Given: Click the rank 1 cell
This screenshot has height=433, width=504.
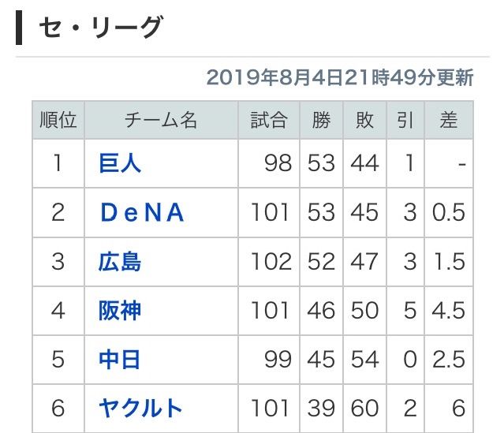Looking at the screenshot, I should [x=58, y=163].
